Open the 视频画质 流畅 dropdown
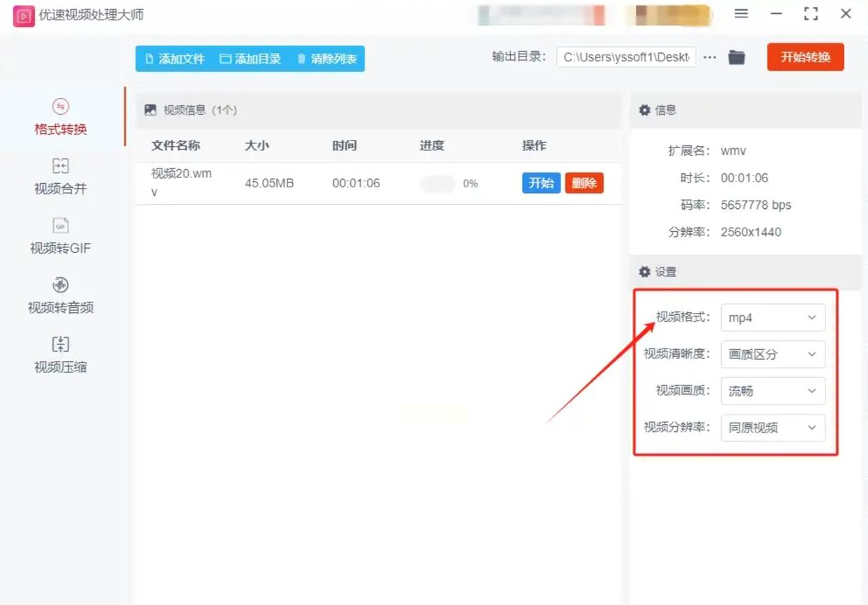Viewport: 868px width, 605px height. 773,391
